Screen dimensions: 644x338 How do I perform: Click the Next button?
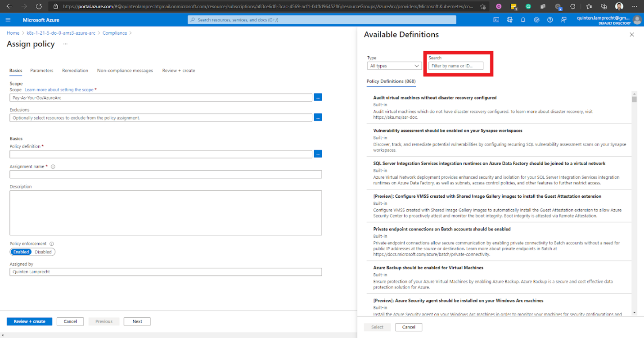pos(137,321)
